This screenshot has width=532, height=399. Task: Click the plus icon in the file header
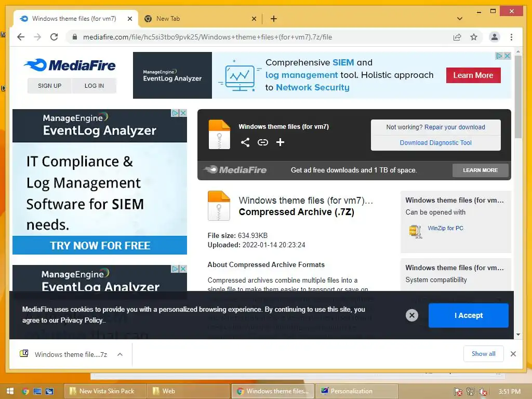pyautogui.click(x=280, y=142)
